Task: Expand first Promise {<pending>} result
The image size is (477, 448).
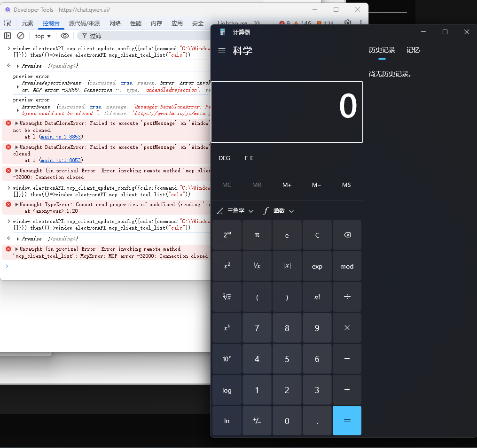Action: click(18, 66)
